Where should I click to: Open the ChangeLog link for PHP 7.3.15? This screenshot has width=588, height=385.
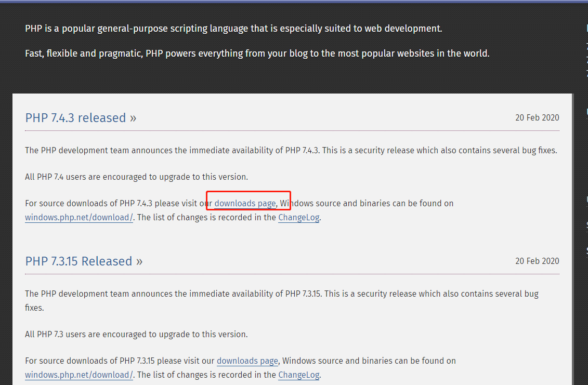pos(299,375)
